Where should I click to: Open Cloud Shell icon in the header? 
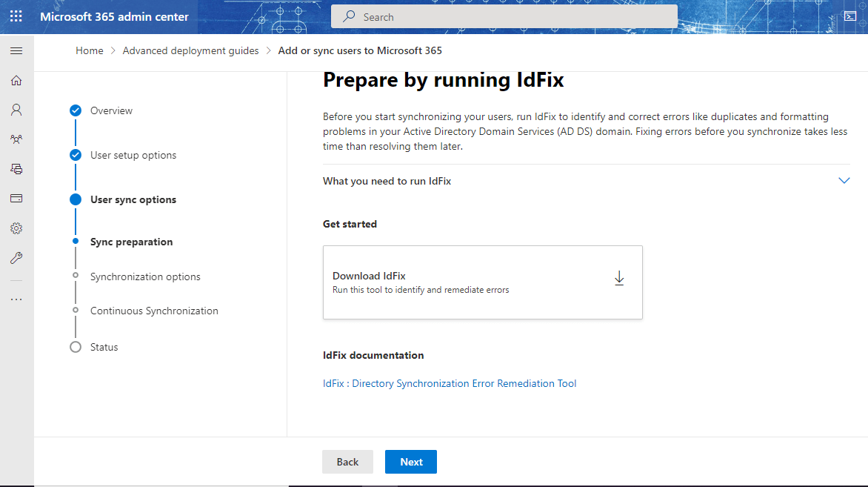pos(850,16)
